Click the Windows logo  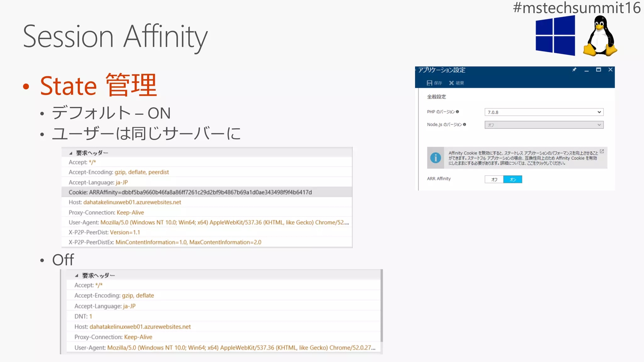pyautogui.click(x=555, y=36)
